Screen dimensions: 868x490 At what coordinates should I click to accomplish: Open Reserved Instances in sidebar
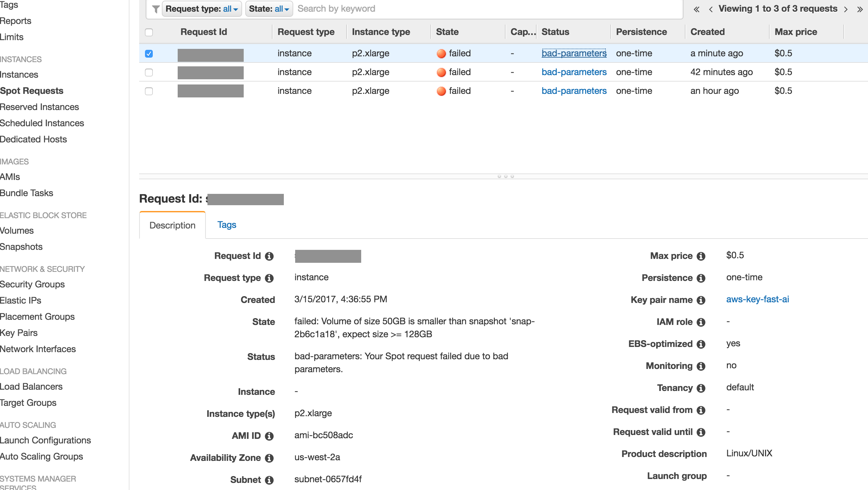39,107
